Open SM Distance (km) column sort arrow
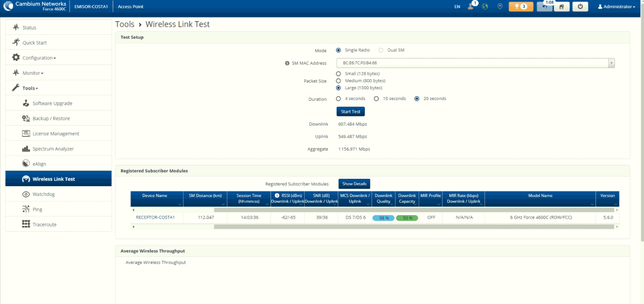This screenshot has width=644, height=304. 223,204
